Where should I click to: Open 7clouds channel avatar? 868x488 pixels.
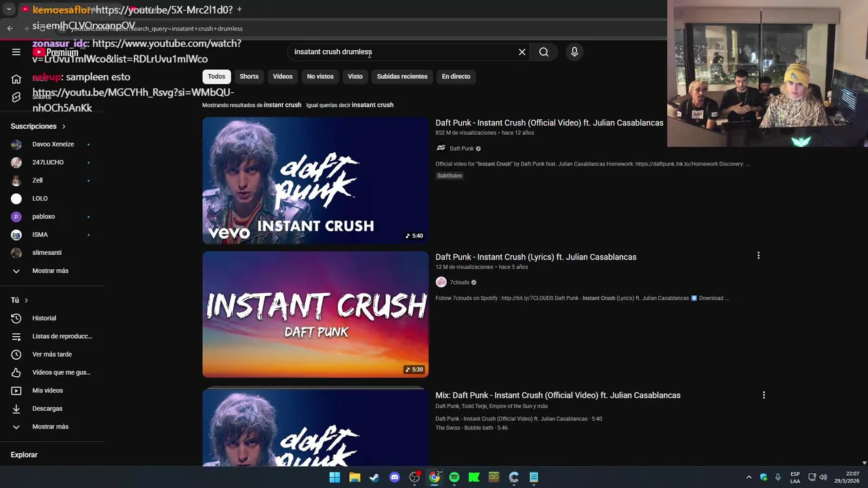point(441,282)
